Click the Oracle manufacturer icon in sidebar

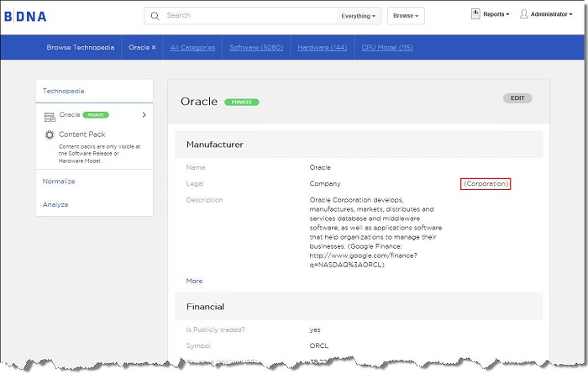click(x=50, y=117)
